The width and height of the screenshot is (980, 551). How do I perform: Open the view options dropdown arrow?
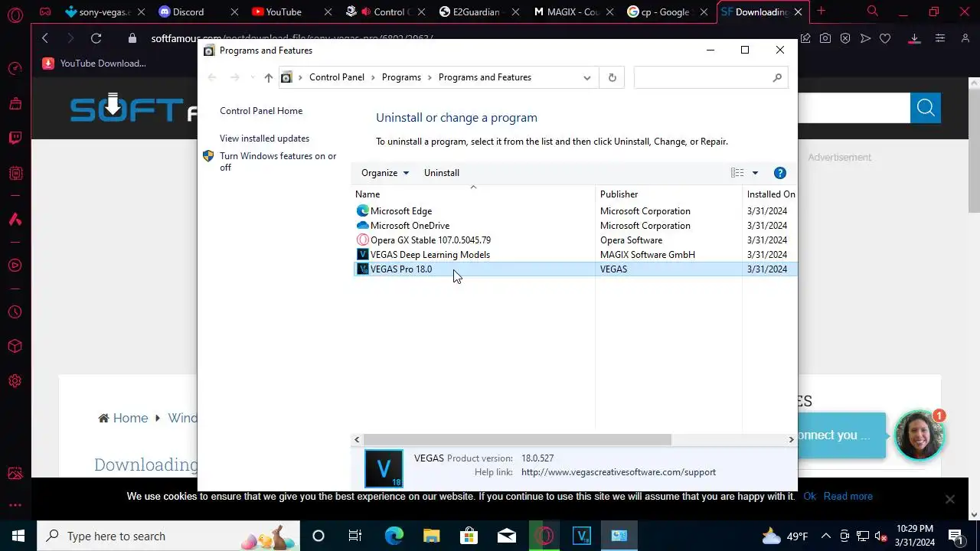pos(755,173)
